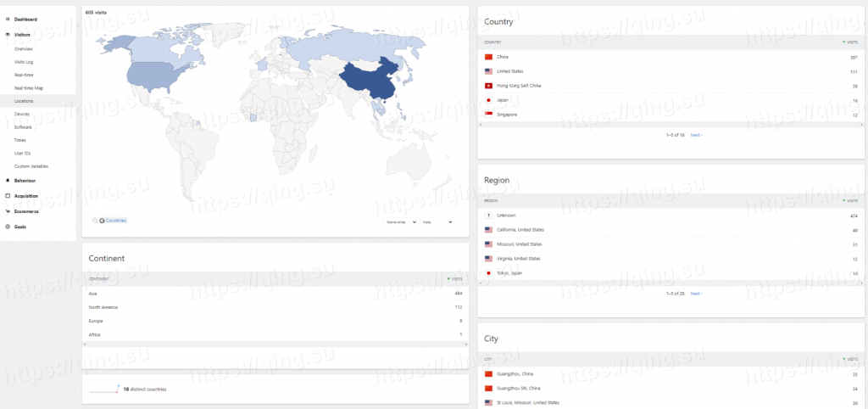Click Next link in Country table pagination

[x=695, y=135]
